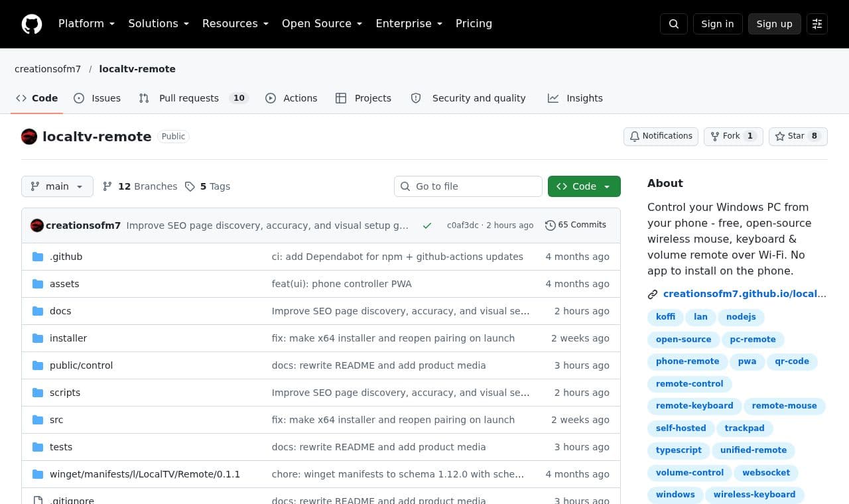Star the localtv-remote repository
This screenshot has width=849, height=504.
(x=798, y=136)
